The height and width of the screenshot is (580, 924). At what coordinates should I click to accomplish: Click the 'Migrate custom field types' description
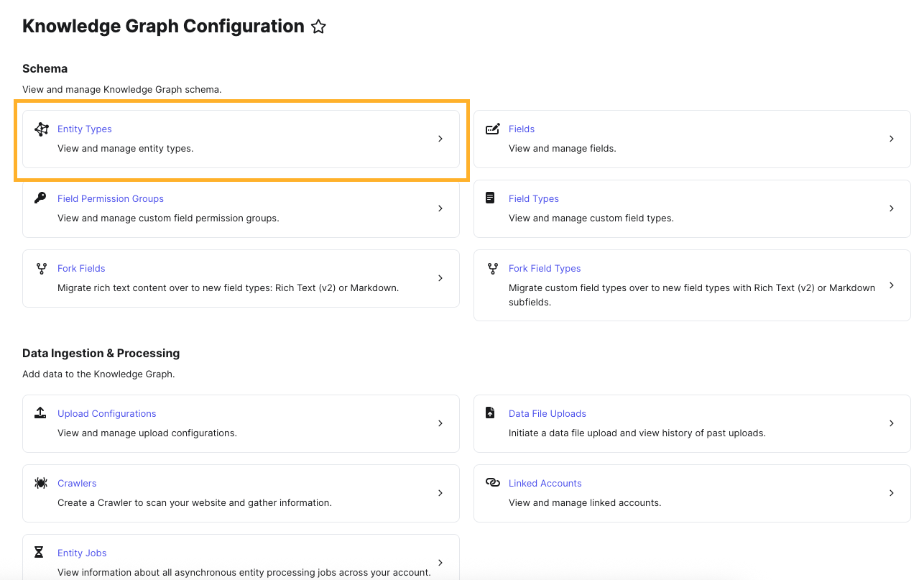coord(692,295)
